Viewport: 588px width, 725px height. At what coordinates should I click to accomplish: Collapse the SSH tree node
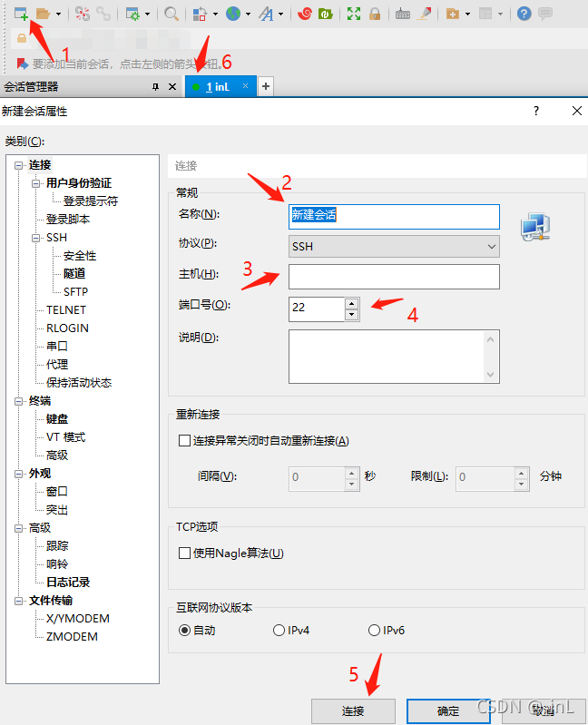click(35, 238)
